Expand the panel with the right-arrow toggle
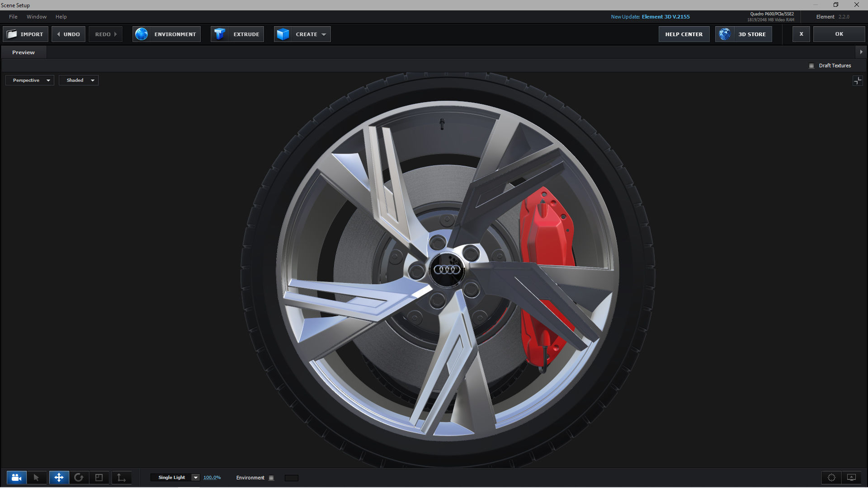 pos(861,52)
